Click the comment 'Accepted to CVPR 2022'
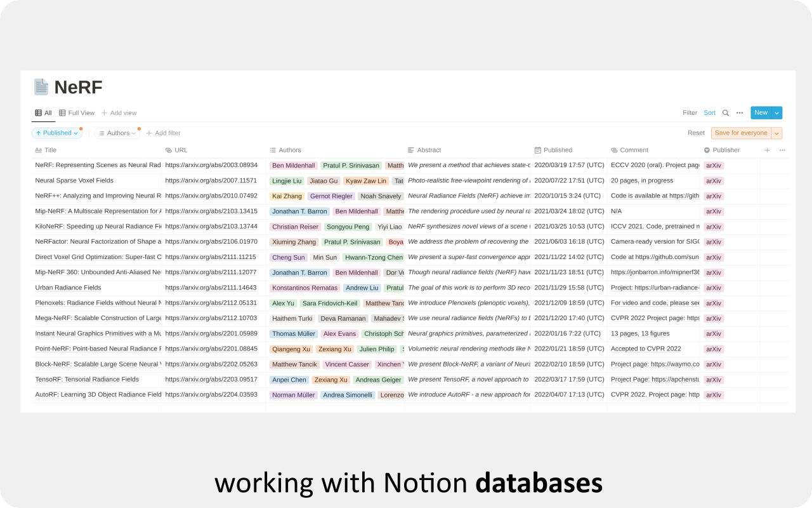812x508 pixels. tap(646, 349)
